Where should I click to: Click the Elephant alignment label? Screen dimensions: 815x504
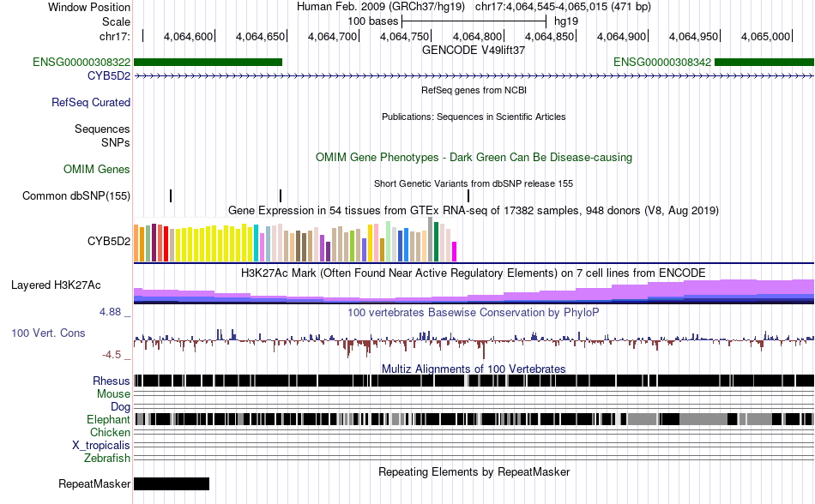pos(108,419)
